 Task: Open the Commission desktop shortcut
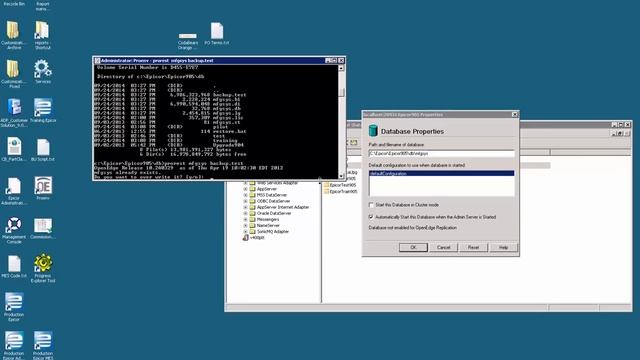tap(43, 228)
